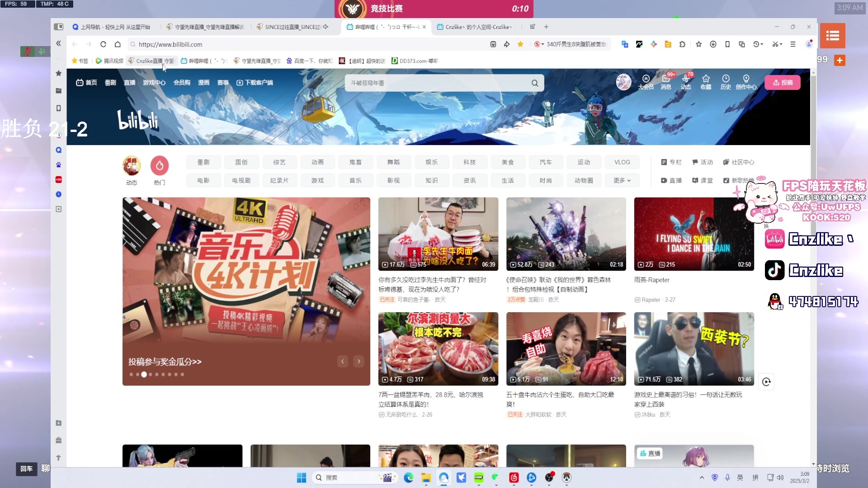
Task: Click the pink 投稿 upload button
Action: pos(783,83)
